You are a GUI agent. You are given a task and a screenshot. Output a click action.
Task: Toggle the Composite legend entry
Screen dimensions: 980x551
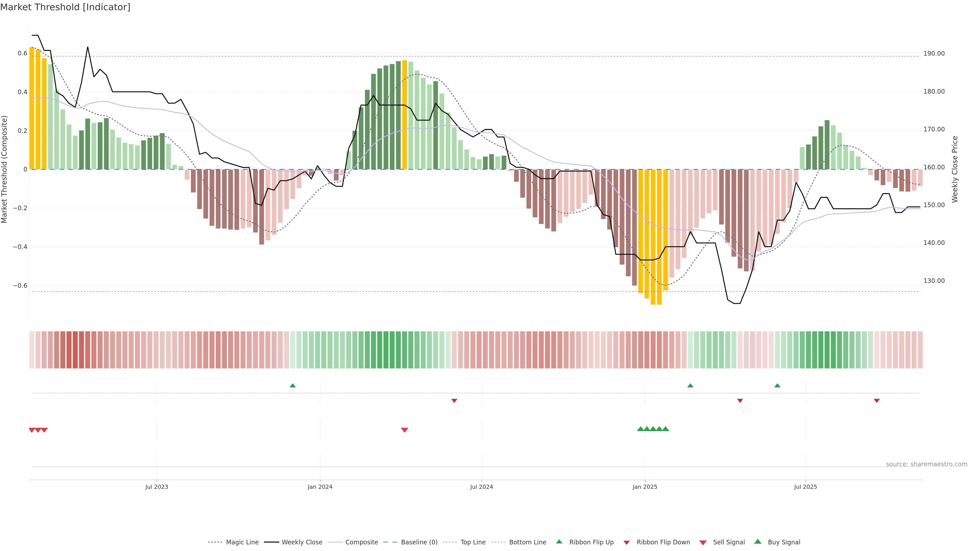point(361,542)
